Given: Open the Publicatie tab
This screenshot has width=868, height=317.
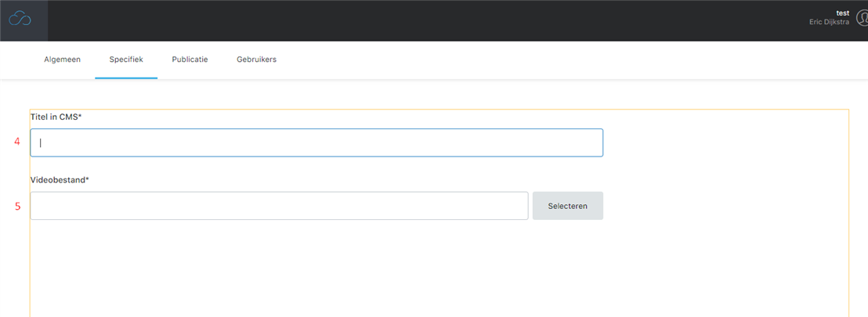Looking at the screenshot, I should 190,59.
